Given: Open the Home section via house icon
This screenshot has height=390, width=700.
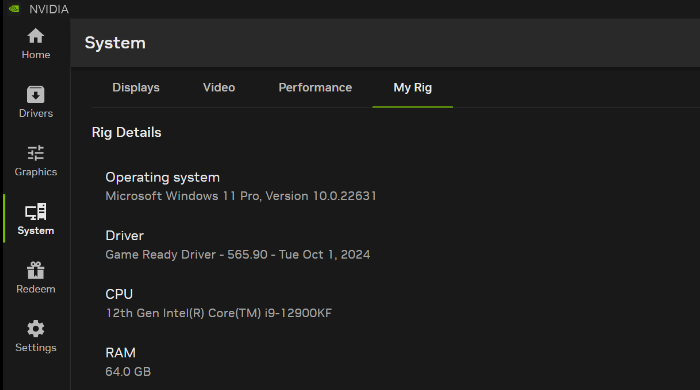Looking at the screenshot, I should [36, 36].
